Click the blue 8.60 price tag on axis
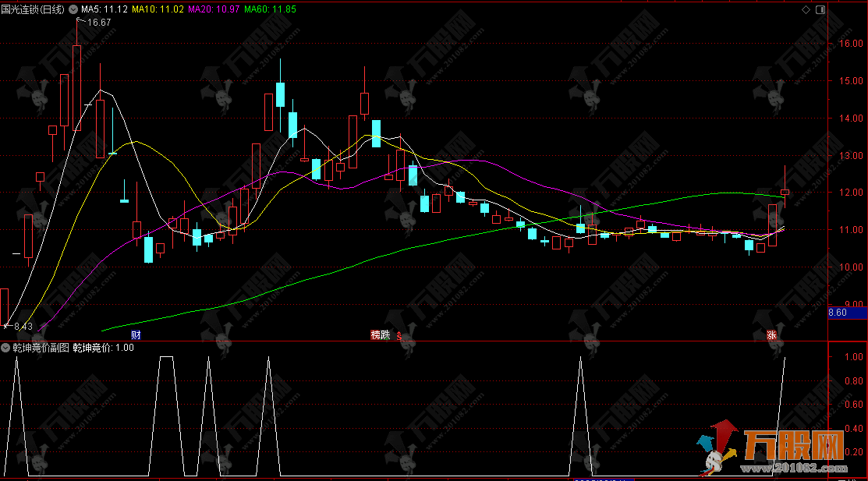868x481 pixels. (847, 313)
